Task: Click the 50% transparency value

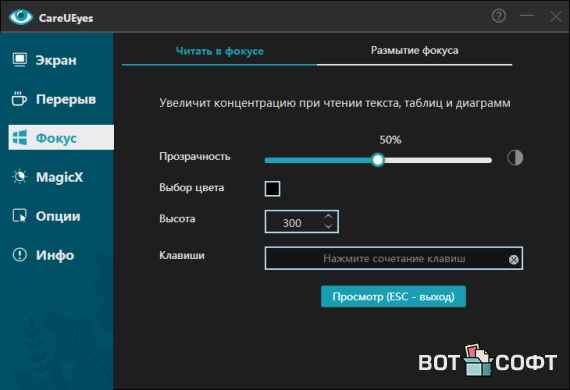Action: tap(390, 140)
